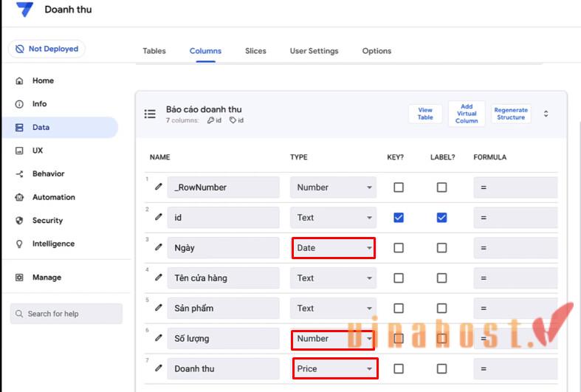581x392 pixels.
Task: Click the Automation robot icon
Action: point(19,197)
